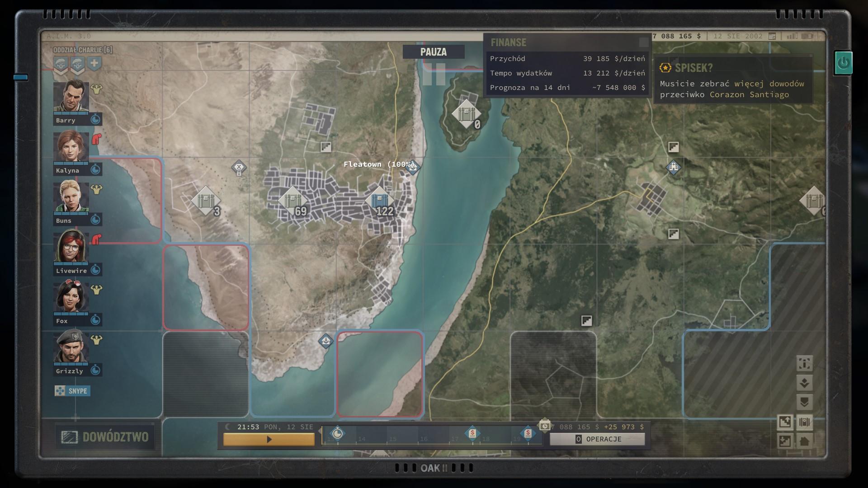Open Grizzly's operation timer icon

pyautogui.click(x=95, y=371)
